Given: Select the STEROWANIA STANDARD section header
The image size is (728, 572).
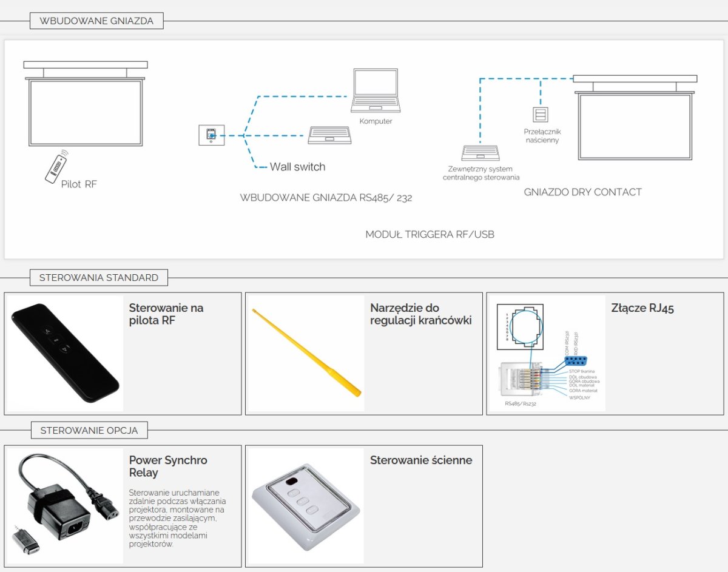Looking at the screenshot, I should point(99,278).
